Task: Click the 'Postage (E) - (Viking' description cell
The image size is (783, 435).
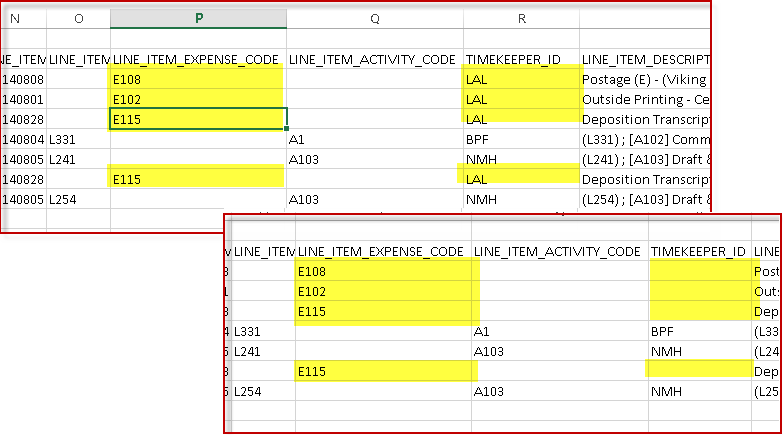Action: tap(645, 79)
